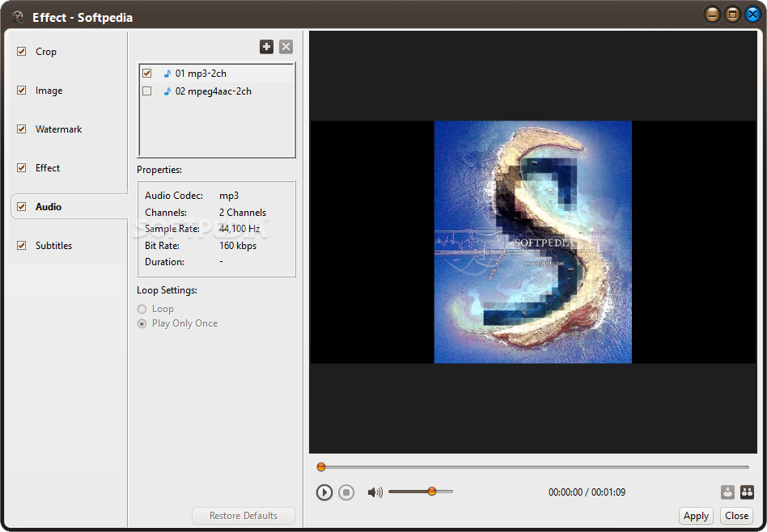The image size is (767, 532).
Task: Stop the video preview playback
Action: (346, 492)
